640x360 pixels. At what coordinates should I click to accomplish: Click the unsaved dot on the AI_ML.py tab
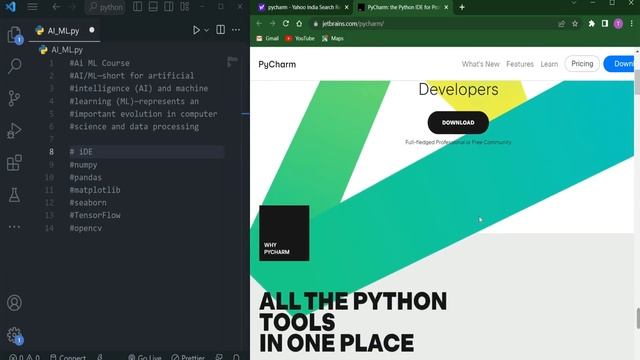[92, 30]
